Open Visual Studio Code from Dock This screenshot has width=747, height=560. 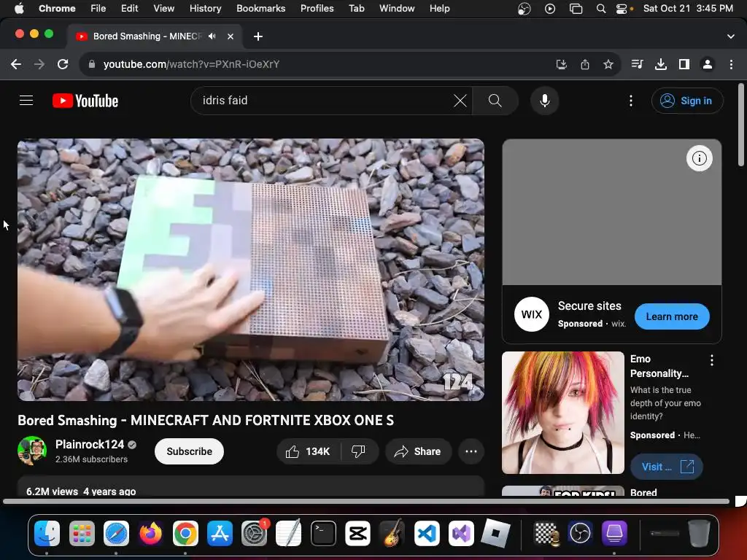pos(427,533)
